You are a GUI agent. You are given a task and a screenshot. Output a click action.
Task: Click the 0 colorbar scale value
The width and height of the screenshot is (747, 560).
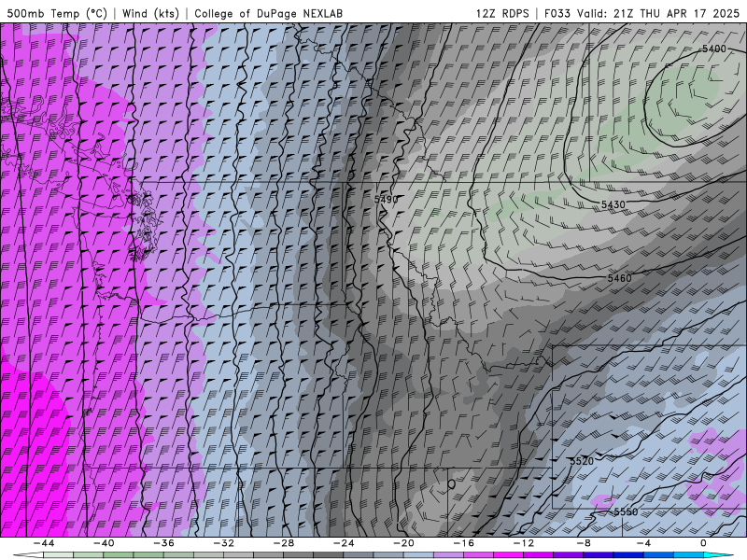pos(704,543)
